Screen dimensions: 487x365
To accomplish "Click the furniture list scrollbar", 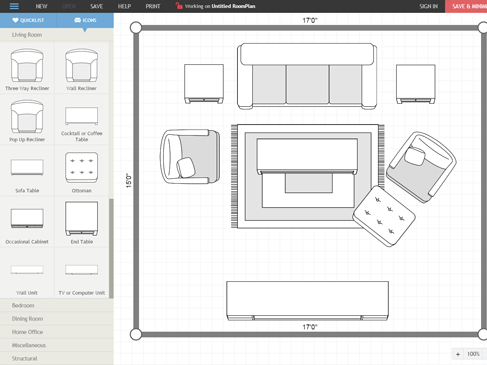I will (111, 248).
